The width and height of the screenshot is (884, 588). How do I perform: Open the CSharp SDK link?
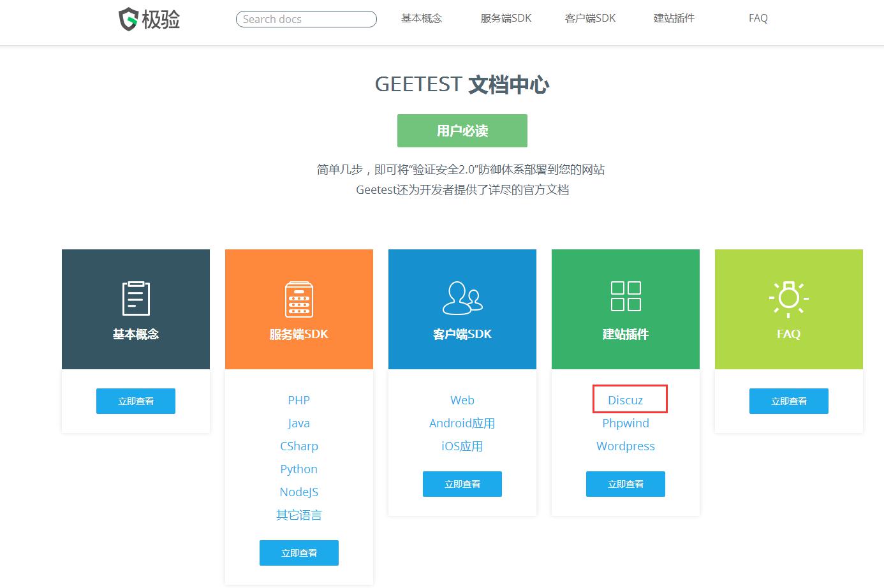click(x=299, y=446)
